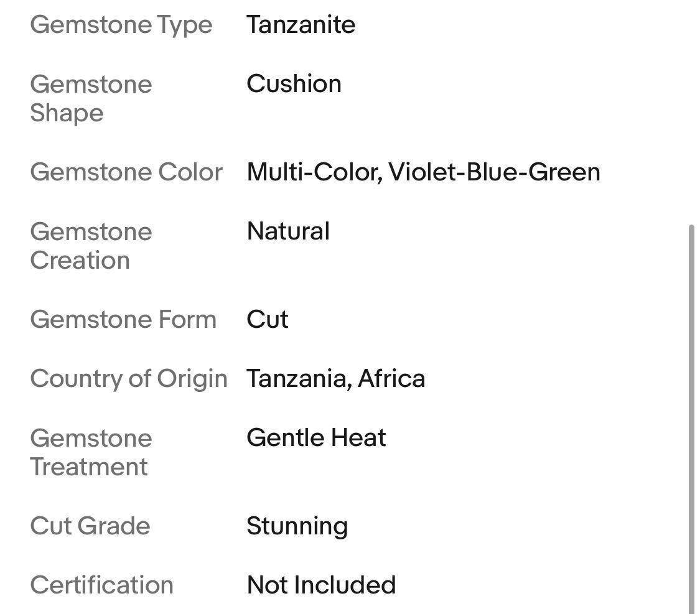Click the Gemstone Type label
This screenshot has width=700, height=614.
point(121,25)
